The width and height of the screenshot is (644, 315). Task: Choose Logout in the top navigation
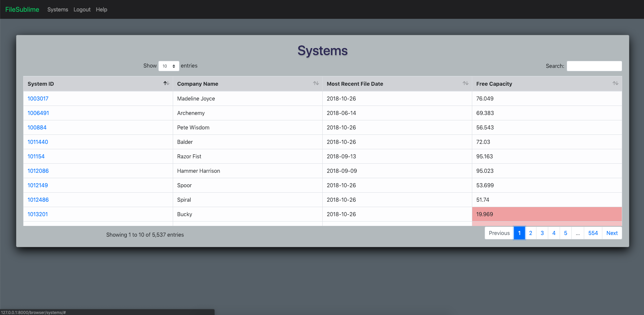pyautogui.click(x=82, y=9)
